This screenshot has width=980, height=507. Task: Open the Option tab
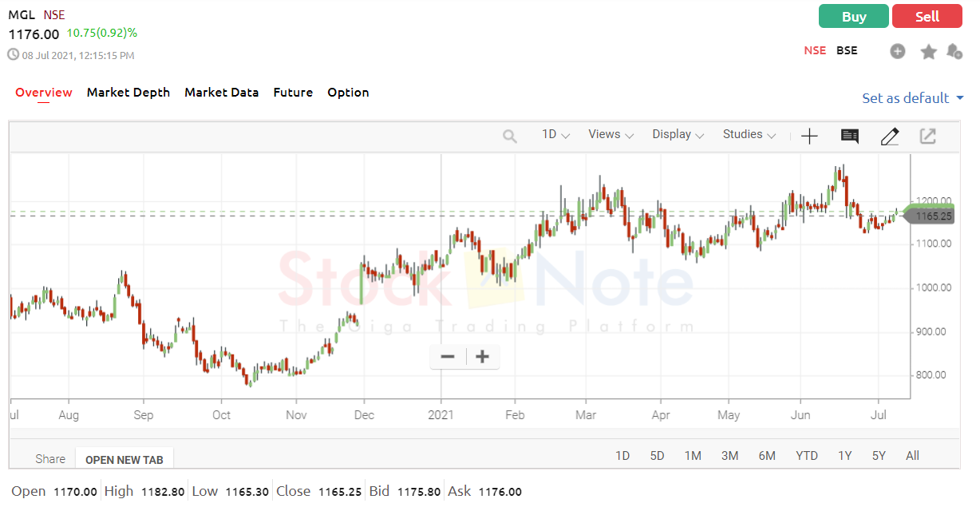pyautogui.click(x=348, y=93)
